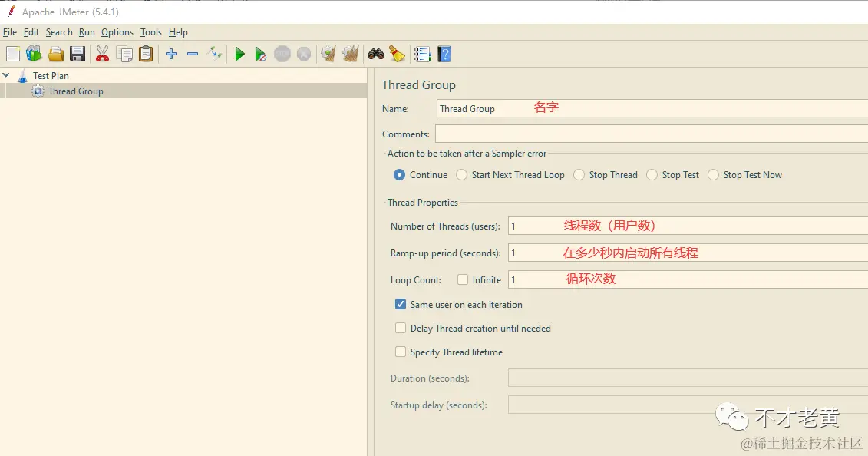Open the Tools menu

click(151, 32)
